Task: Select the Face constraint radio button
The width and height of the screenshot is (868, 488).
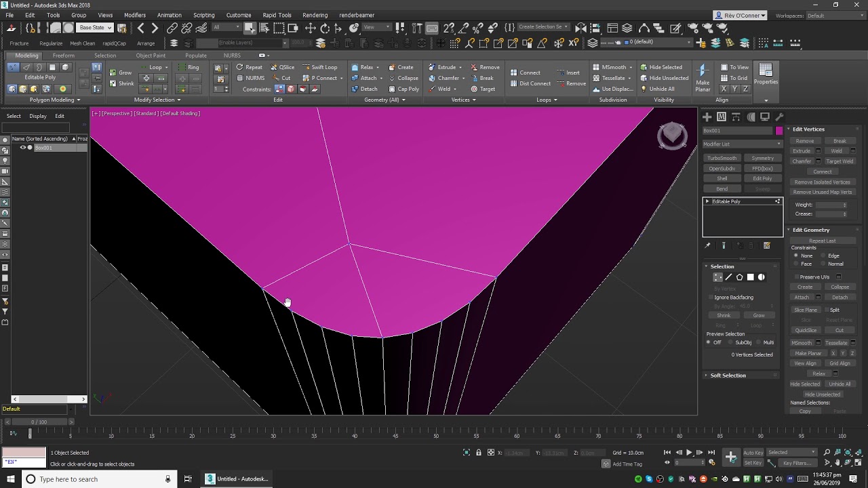Action: [x=796, y=264]
